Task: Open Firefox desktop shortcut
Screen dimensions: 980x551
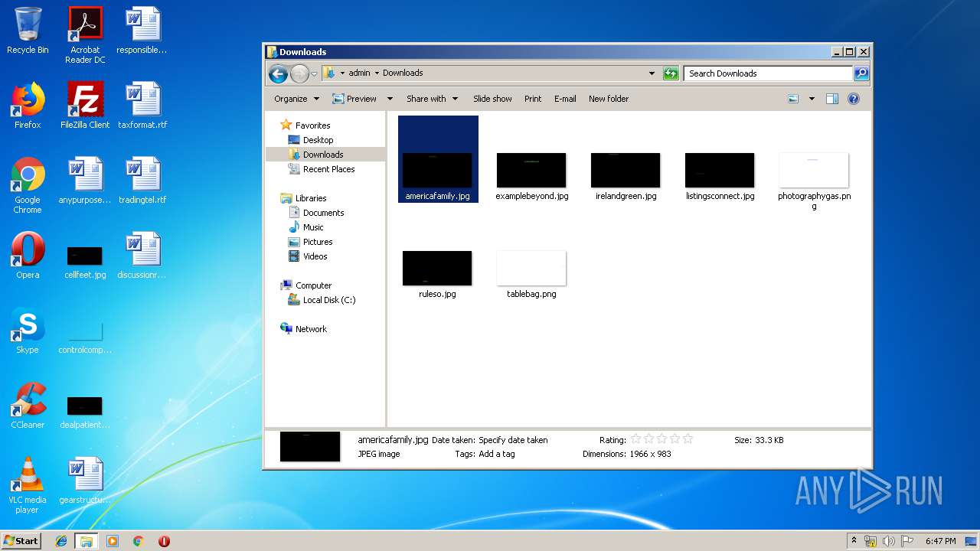Action: [28, 106]
